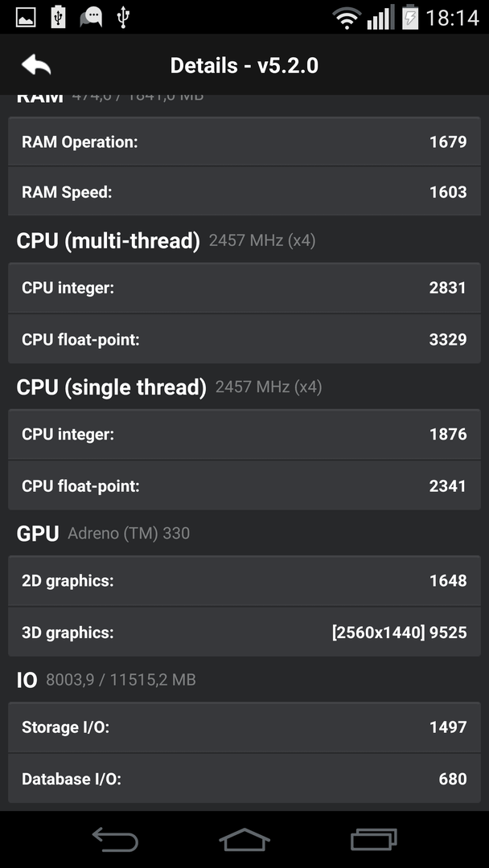
Task: Select multi-thread CPU float-point row showing 3329
Action: [x=244, y=339]
